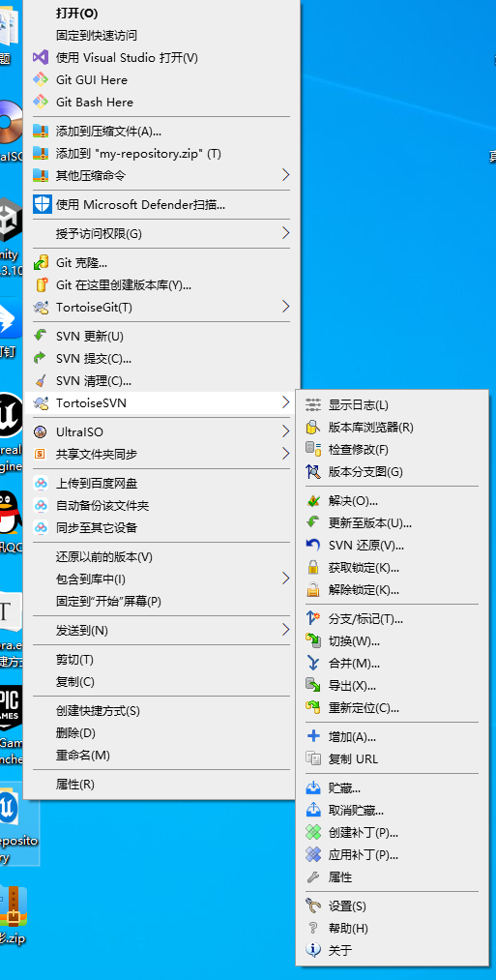Click the 解除锁定(K)... unlock icon

[312, 590]
